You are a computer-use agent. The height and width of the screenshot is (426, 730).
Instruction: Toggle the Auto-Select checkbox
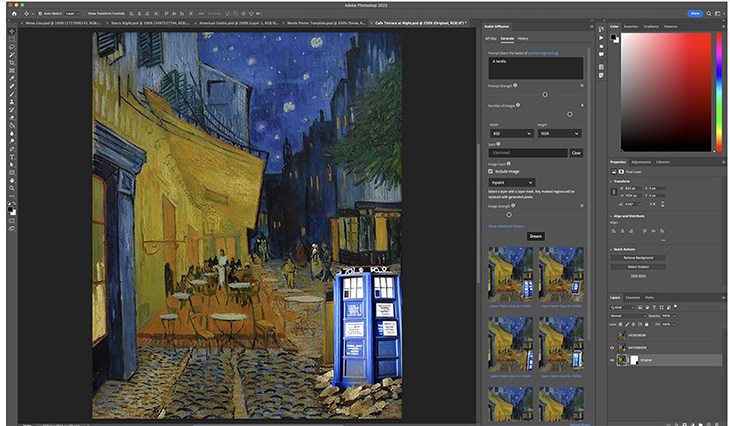[x=40, y=14]
